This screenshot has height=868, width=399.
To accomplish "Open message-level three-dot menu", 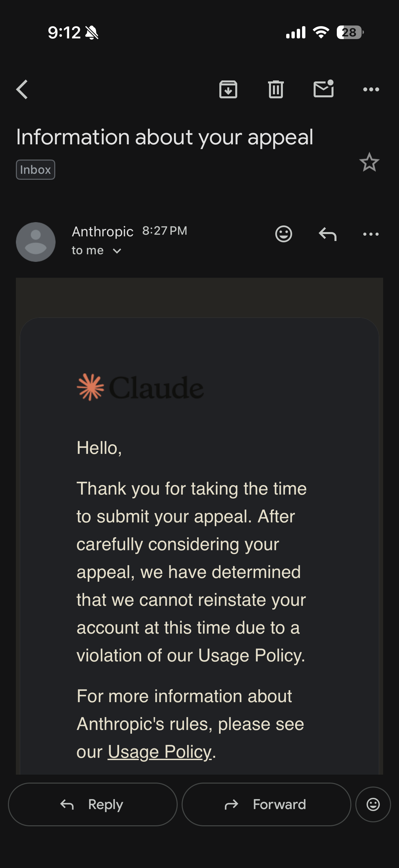I will click(371, 234).
